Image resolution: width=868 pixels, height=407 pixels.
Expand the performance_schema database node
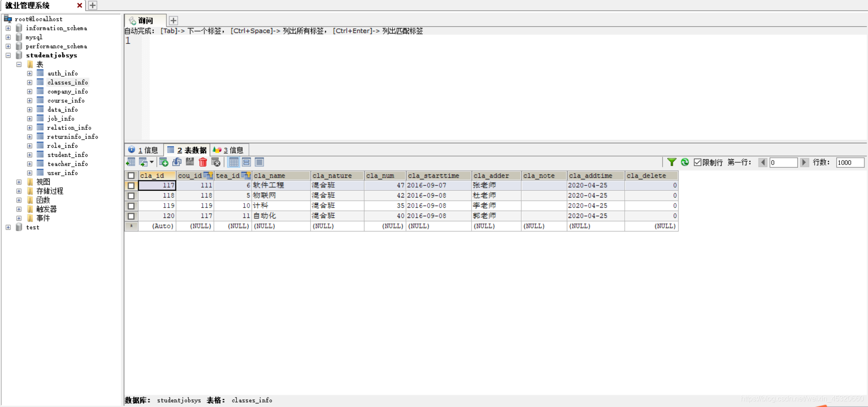pos(8,46)
